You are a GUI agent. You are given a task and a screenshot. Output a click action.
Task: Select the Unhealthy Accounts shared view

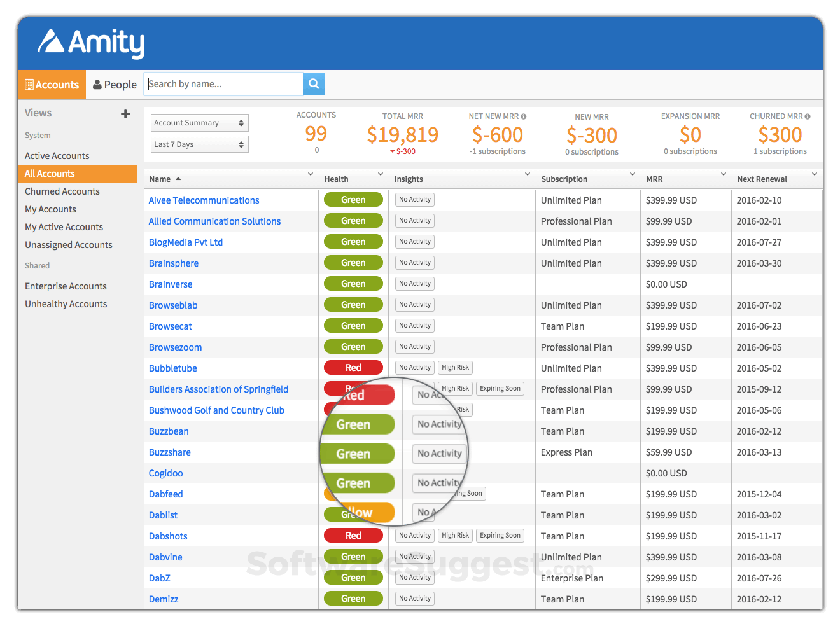click(x=66, y=303)
